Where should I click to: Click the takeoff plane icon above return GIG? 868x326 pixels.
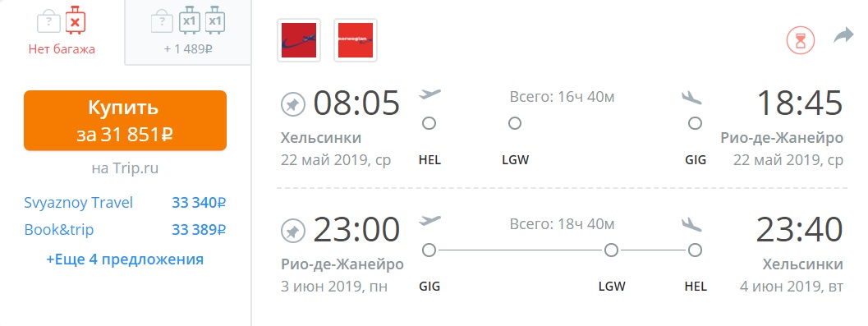429,222
